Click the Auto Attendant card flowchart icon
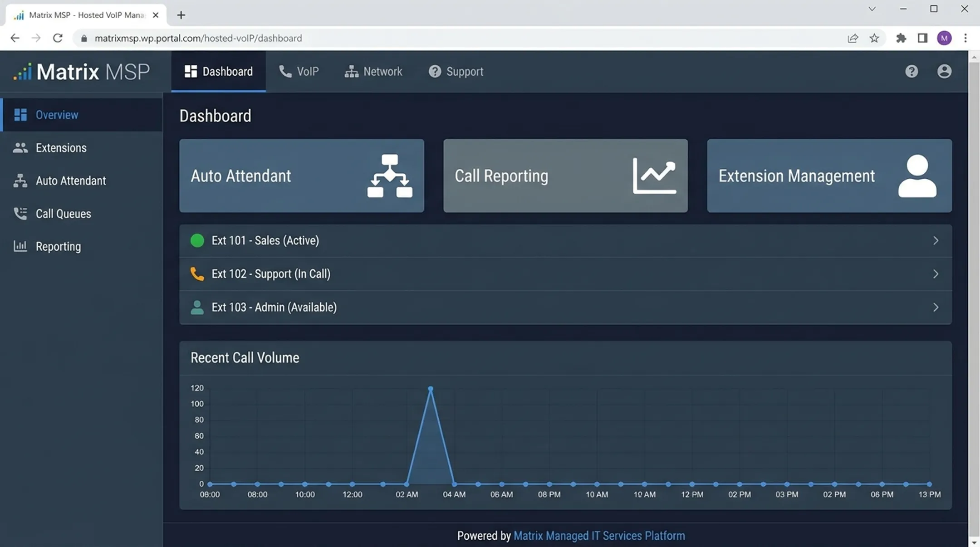 click(x=390, y=176)
